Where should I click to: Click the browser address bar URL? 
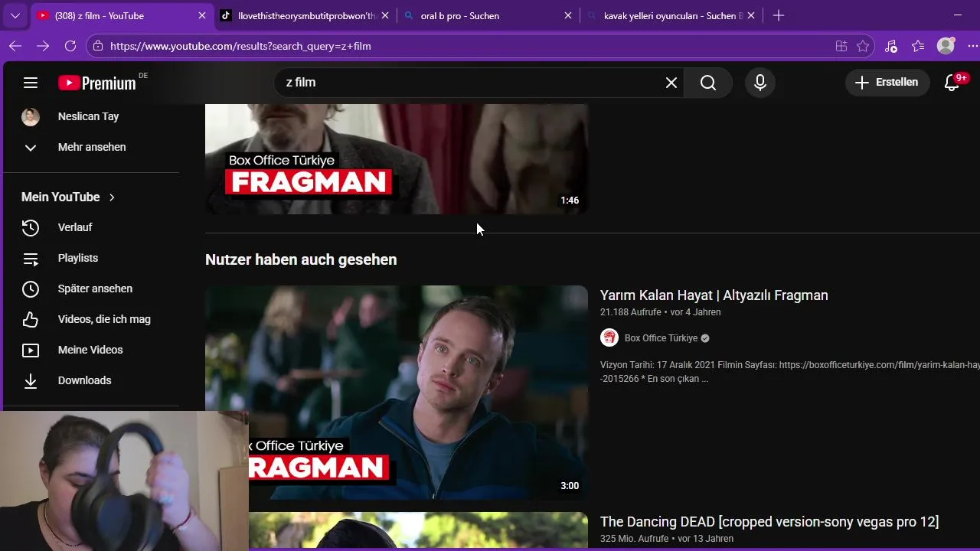click(x=240, y=46)
